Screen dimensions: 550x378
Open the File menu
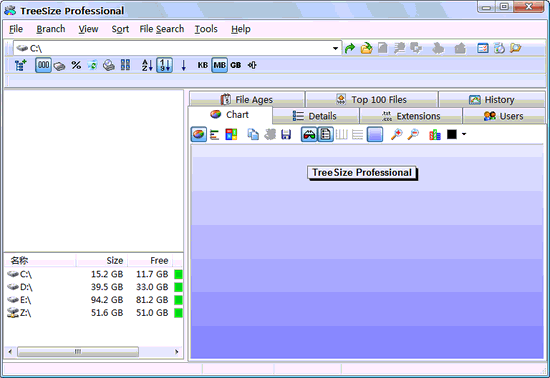16,29
